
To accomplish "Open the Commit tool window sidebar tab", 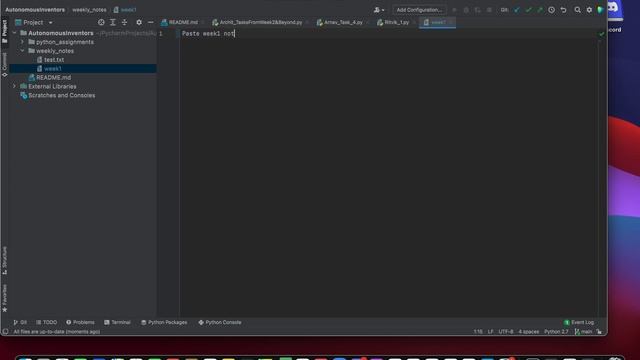I will coord(4,64).
